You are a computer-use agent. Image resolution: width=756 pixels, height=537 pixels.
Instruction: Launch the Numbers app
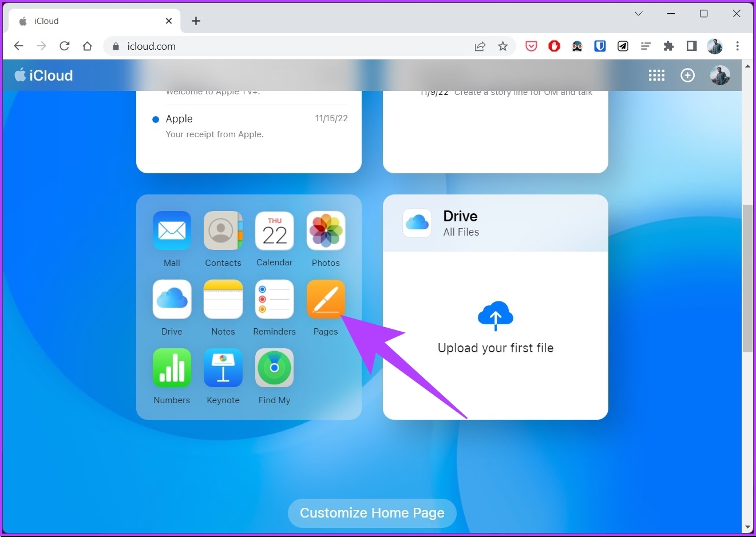[172, 368]
